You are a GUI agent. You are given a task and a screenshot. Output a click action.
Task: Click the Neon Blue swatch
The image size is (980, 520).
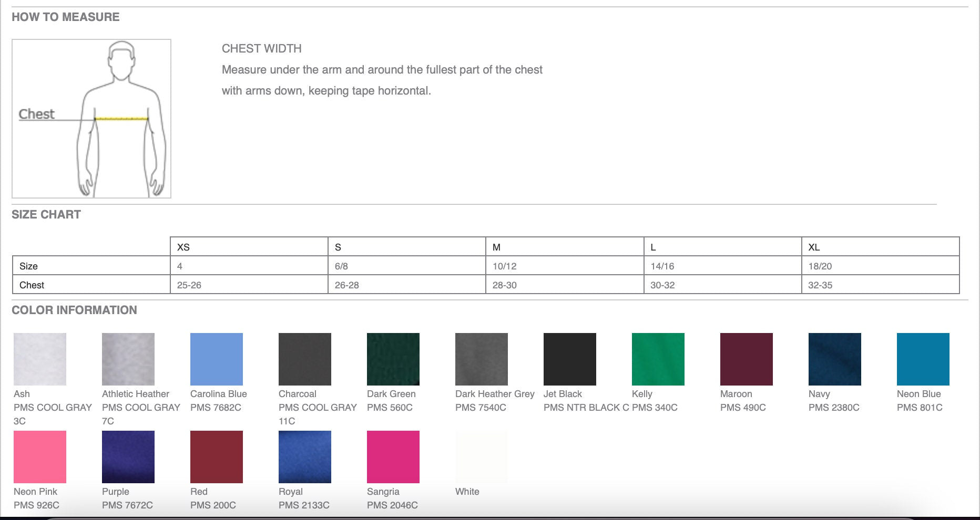click(923, 359)
